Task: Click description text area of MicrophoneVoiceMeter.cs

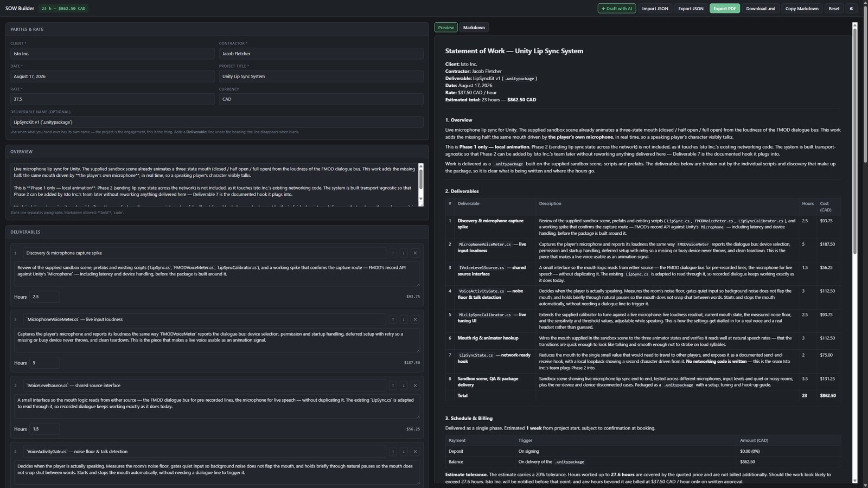Action: point(217,341)
